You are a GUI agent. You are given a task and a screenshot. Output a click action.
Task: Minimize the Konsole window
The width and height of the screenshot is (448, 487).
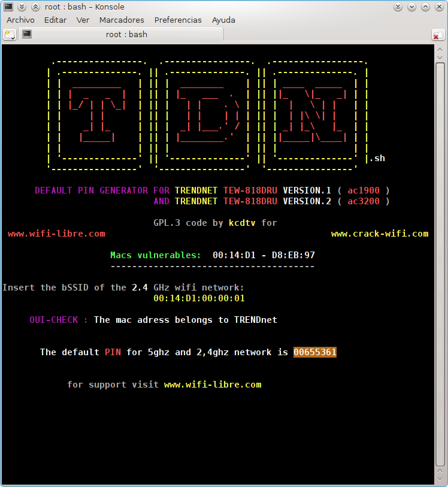pyautogui.click(x=411, y=7)
